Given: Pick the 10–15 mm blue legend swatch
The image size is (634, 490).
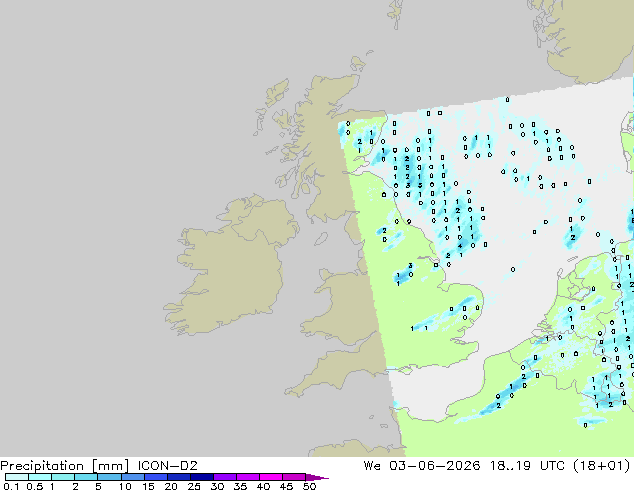Looking at the screenshot, I should point(133,477).
